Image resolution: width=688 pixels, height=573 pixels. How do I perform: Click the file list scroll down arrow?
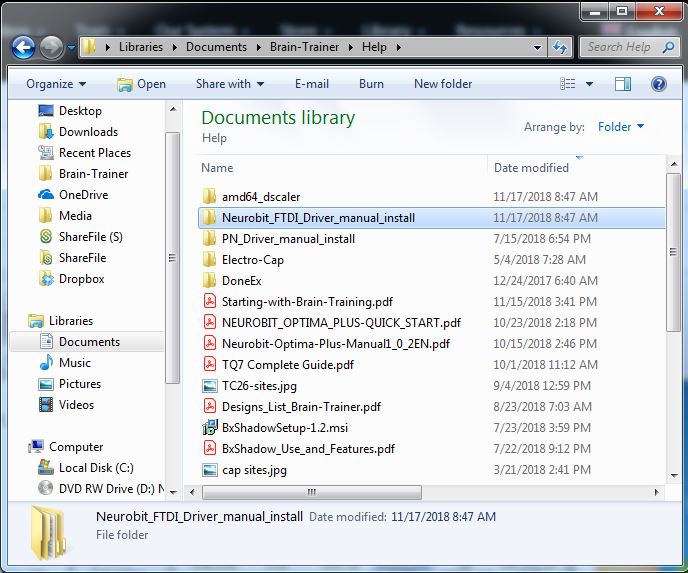tap(674, 476)
